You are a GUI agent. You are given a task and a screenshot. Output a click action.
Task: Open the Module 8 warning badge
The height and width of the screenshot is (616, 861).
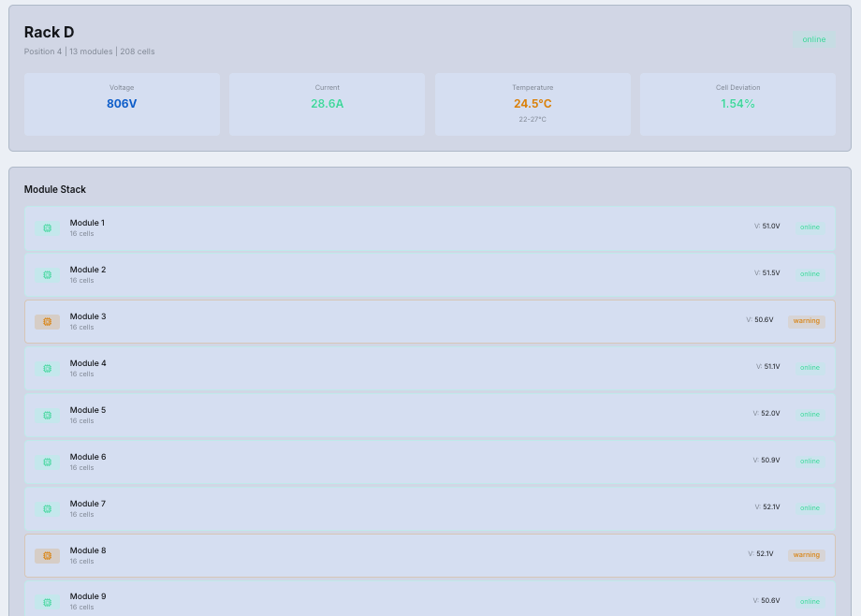[x=806, y=555]
